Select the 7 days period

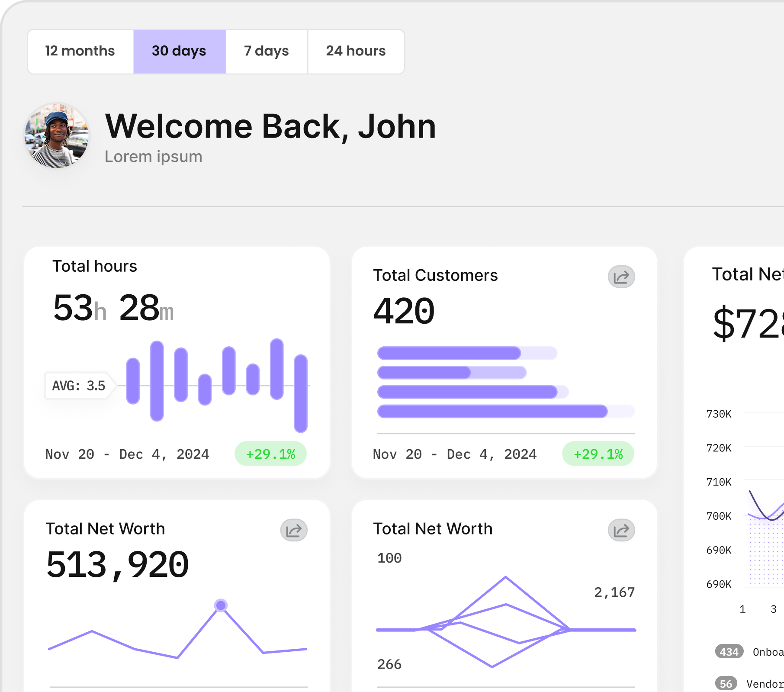tap(266, 51)
